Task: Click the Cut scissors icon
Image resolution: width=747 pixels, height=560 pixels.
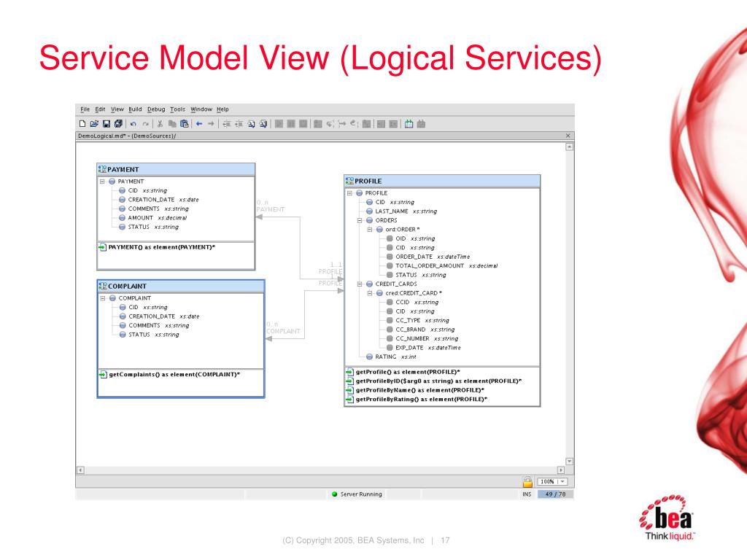Action: [160, 124]
